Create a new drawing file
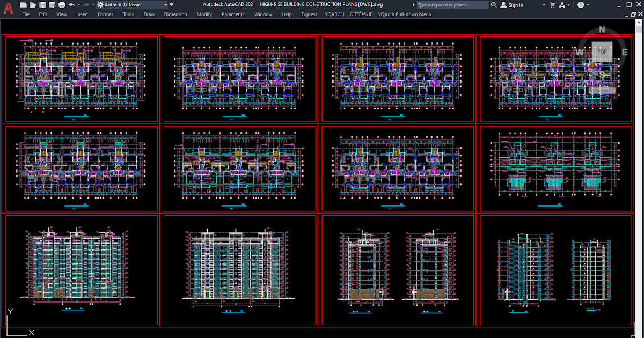The image size is (644, 338). [24, 4]
